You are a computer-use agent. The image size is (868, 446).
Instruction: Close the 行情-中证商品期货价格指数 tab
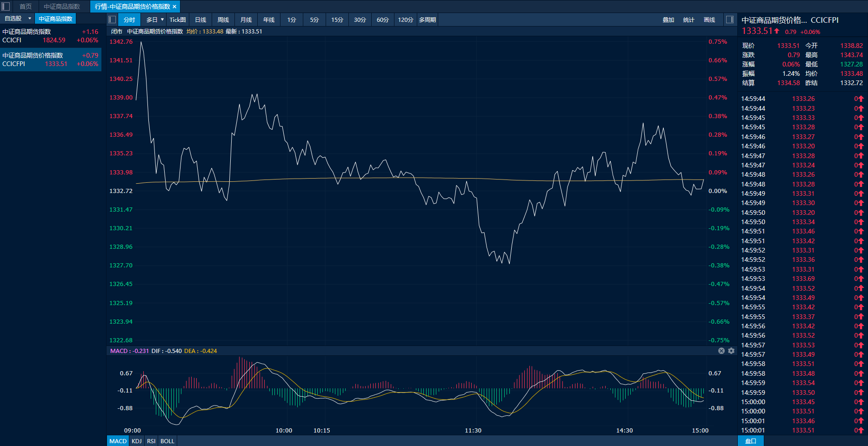(174, 7)
